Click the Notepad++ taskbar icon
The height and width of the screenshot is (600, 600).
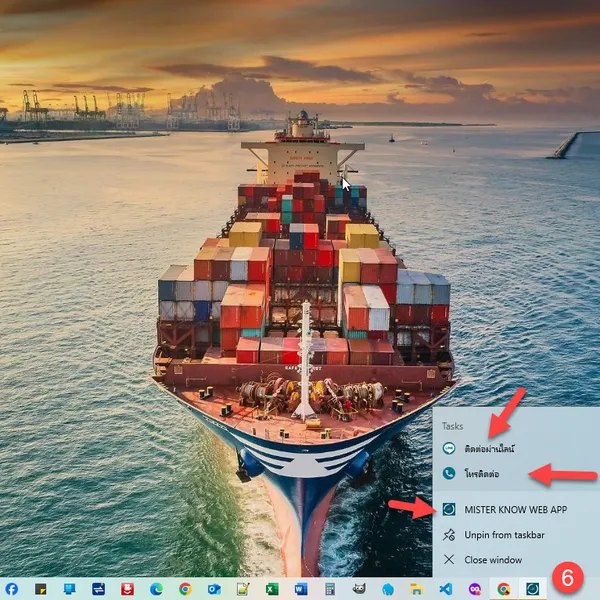coord(242,589)
